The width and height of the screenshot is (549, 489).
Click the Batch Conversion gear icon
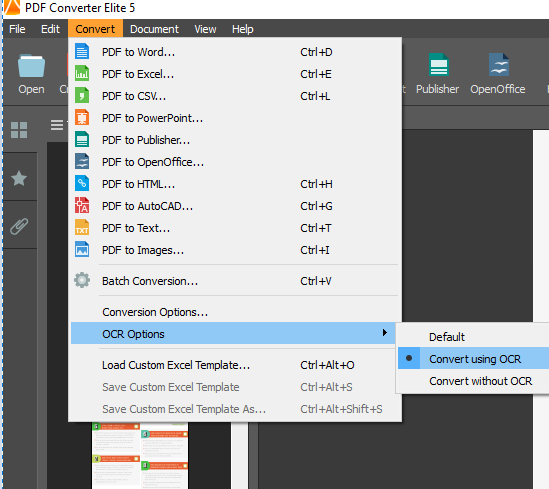82,280
